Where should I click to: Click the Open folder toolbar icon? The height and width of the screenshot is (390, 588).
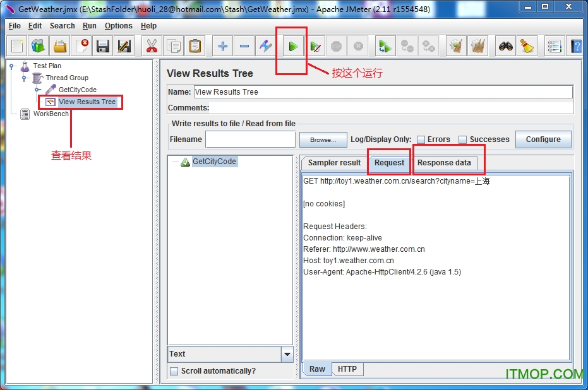click(60, 46)
